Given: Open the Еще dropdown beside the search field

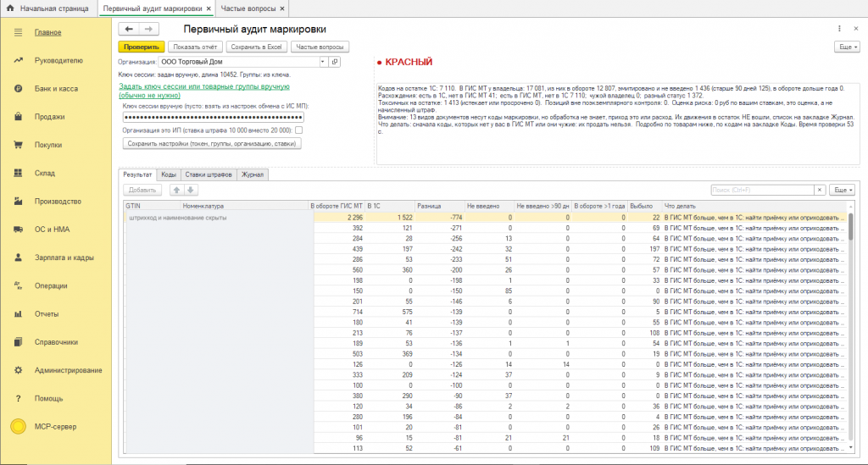Looking at the screenshot, I should click(x=843, y=190).
